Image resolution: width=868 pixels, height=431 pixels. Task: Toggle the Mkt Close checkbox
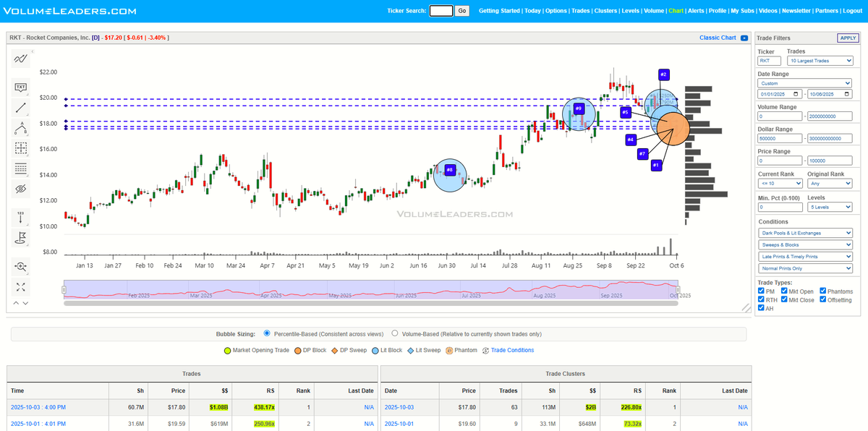(x=785, y=299)
